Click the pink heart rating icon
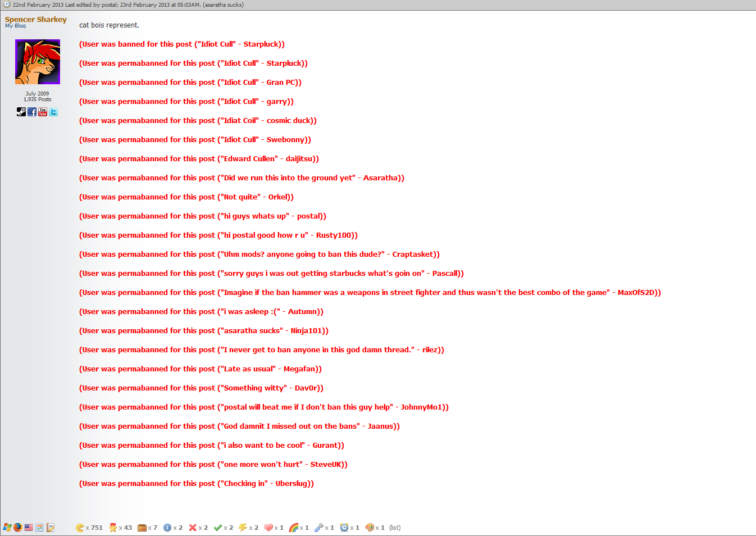 click(268, 528)
